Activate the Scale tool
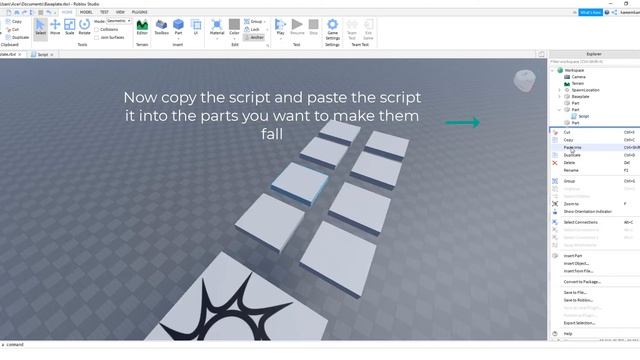The image size is (640, 360). pyautogui.click(x=70, y=28)
